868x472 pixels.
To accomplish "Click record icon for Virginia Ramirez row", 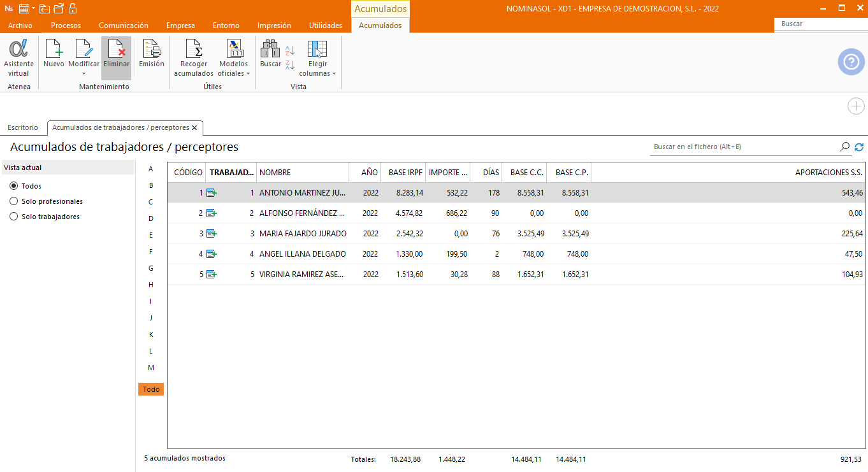I will [212, 274].
